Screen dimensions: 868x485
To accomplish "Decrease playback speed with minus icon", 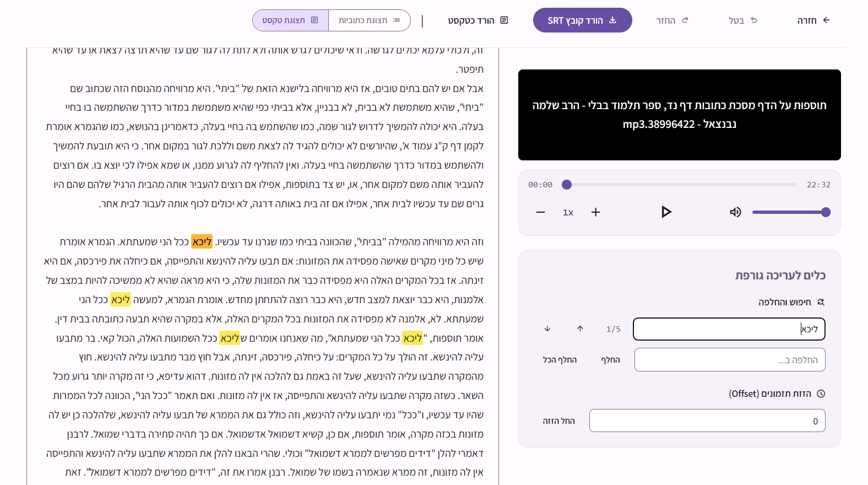I will point(540,212).
